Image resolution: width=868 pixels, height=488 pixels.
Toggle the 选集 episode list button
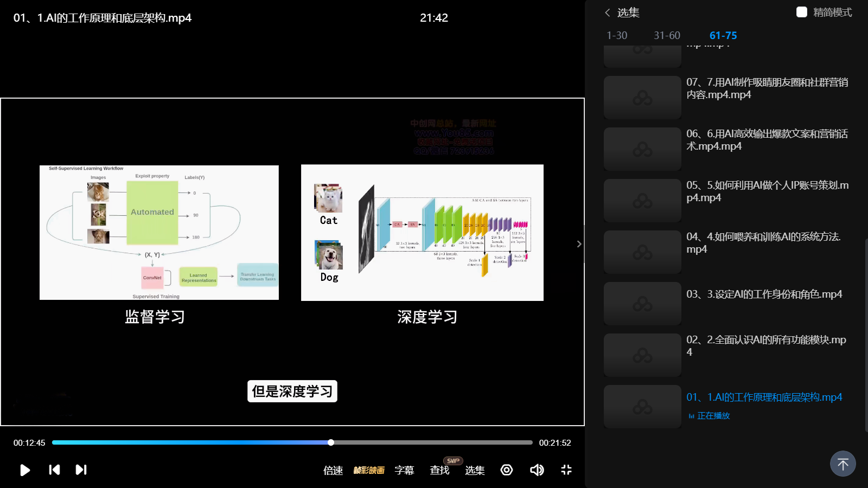point(475,470)
